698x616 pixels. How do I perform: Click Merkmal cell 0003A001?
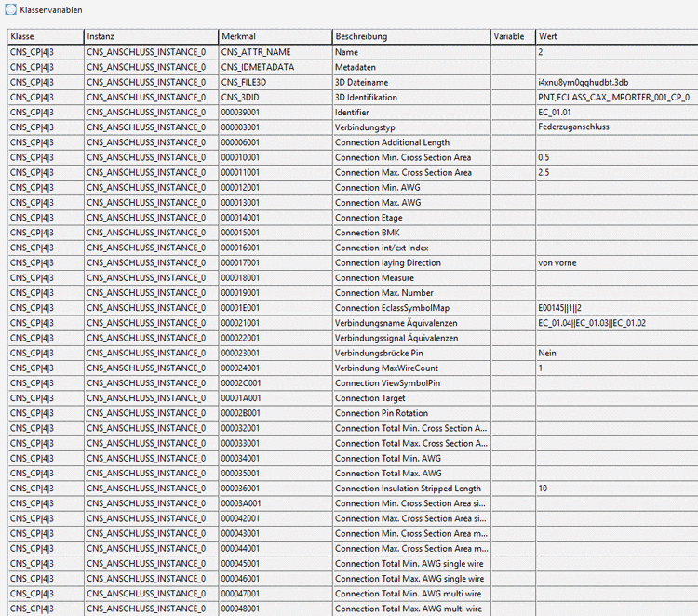tap(275, 503)
